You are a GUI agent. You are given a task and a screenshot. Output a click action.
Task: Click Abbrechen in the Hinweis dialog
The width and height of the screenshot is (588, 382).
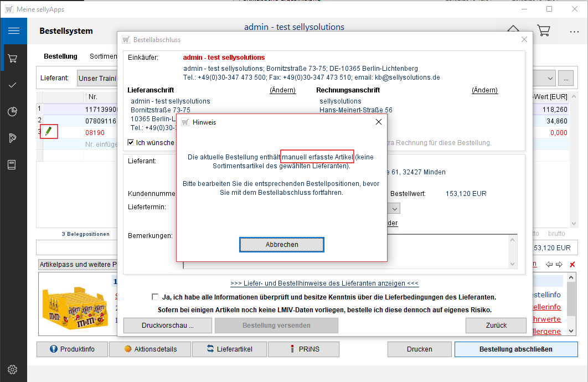pos(282,244)
